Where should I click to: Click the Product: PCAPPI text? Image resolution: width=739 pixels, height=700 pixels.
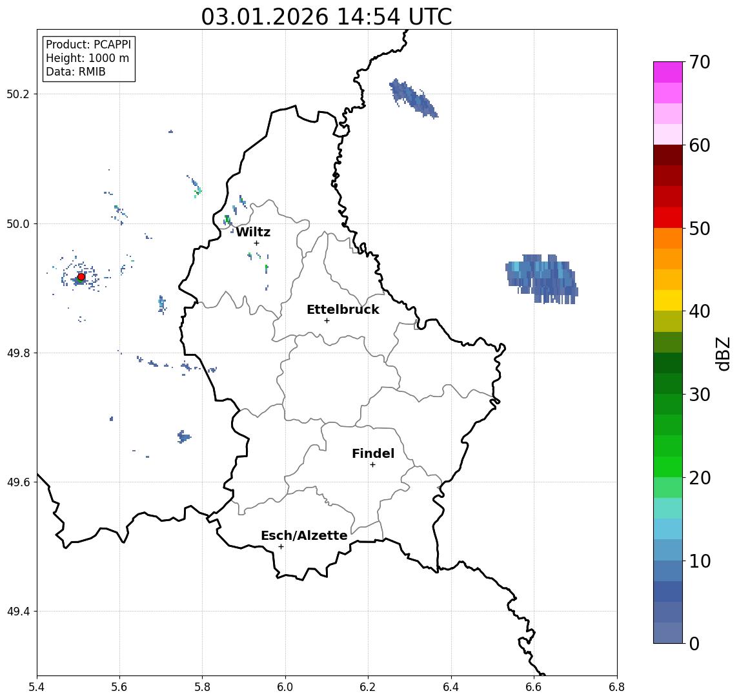pos(88,45)
